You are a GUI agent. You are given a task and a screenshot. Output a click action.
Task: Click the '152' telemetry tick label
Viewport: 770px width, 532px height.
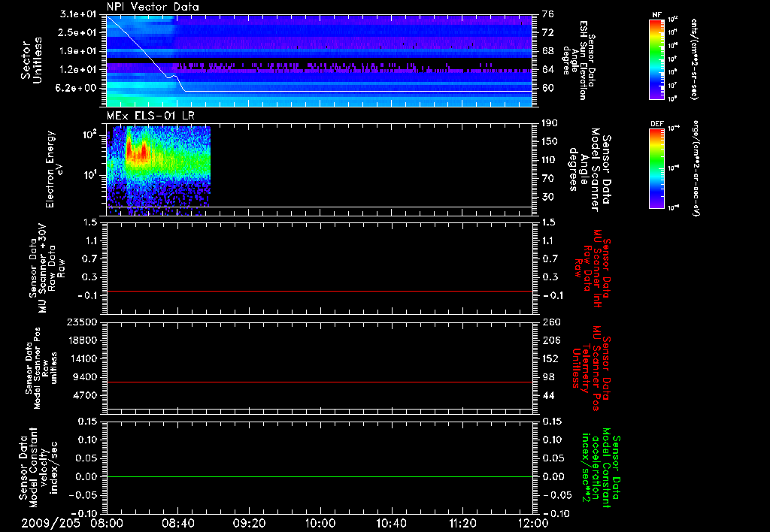(550, 358)
